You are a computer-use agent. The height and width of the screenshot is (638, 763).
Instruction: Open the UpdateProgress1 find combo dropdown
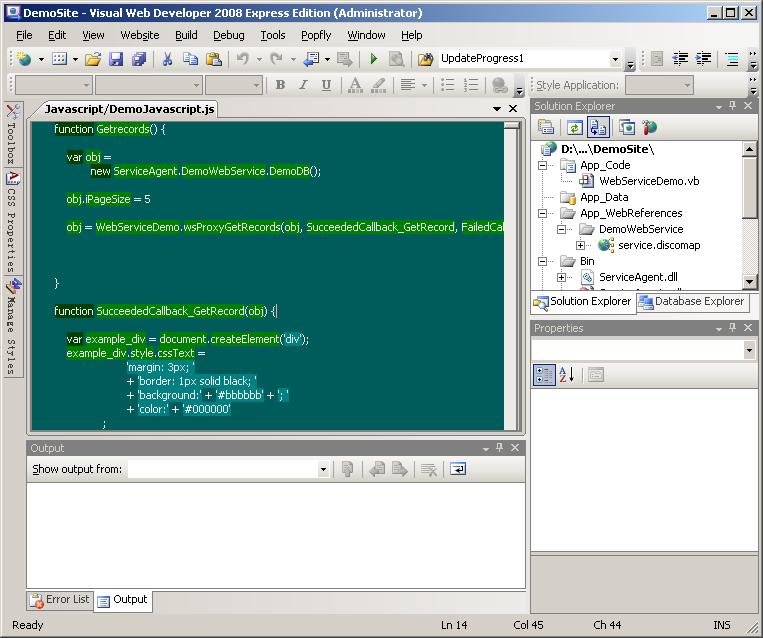point(615,59)
